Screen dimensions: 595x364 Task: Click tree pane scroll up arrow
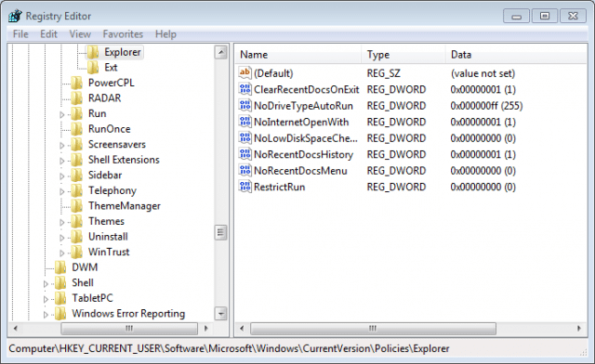coord(221,52)
